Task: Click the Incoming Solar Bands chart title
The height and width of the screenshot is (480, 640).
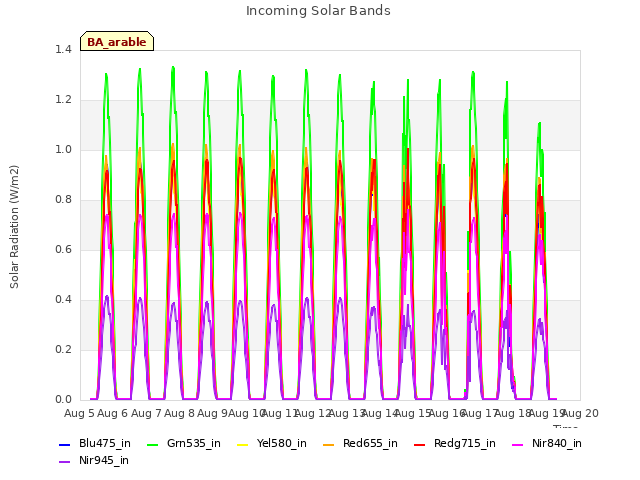Action: tap(318, 11)
